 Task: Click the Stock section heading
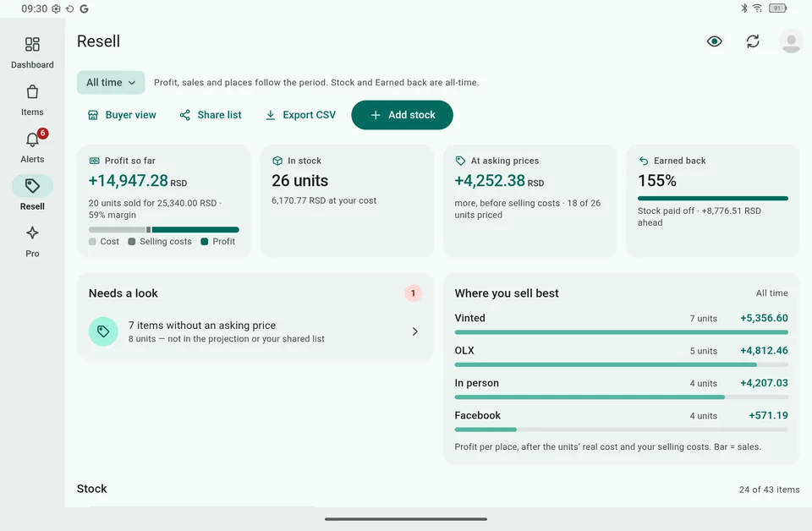pos(91,489)
